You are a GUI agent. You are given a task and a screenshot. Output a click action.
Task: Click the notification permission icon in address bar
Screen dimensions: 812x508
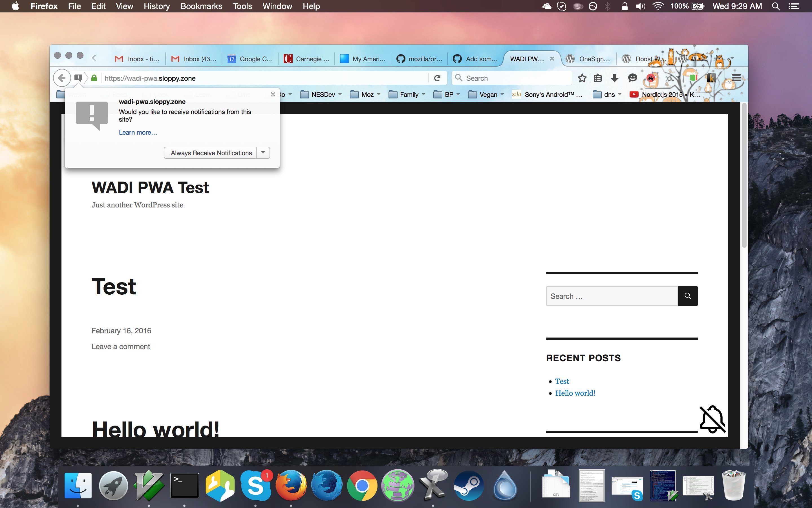(78, 78)
